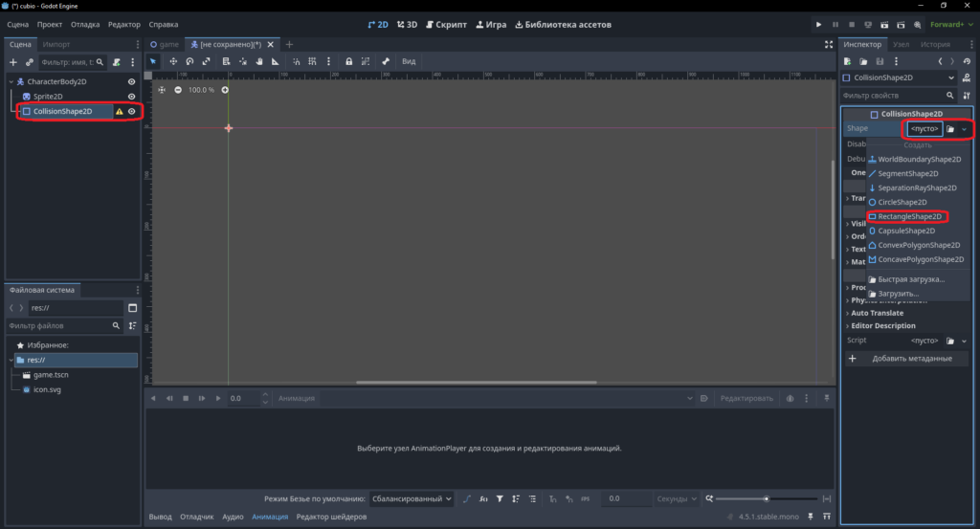Image resolution: width=980 pixels, height=529 pixels.
Task: Open the Forward+ renderer dropdown
Action: coord(951,24)
